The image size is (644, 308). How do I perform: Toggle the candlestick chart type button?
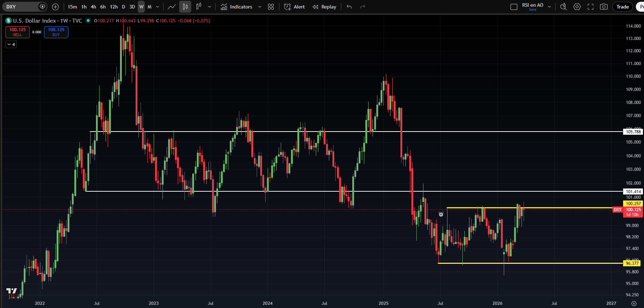185,7
